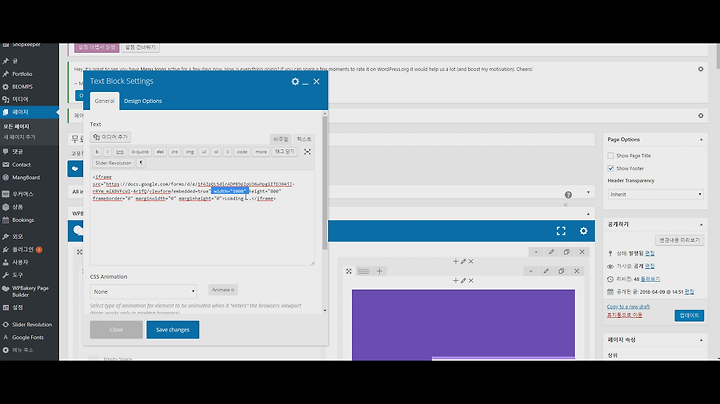Click the Save changes button
The image size is (720, 404).
(x=173, y=330)
